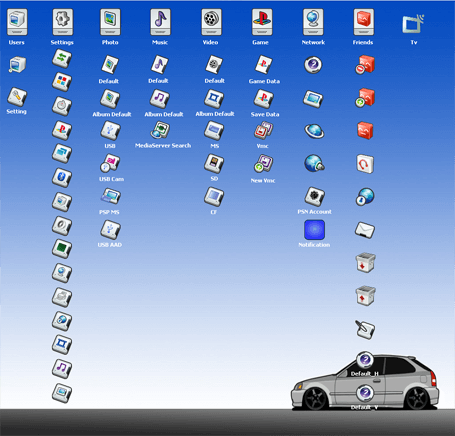455x436 pixels.
Task: Open the Video Album Default icon
Action: (214, 99)
